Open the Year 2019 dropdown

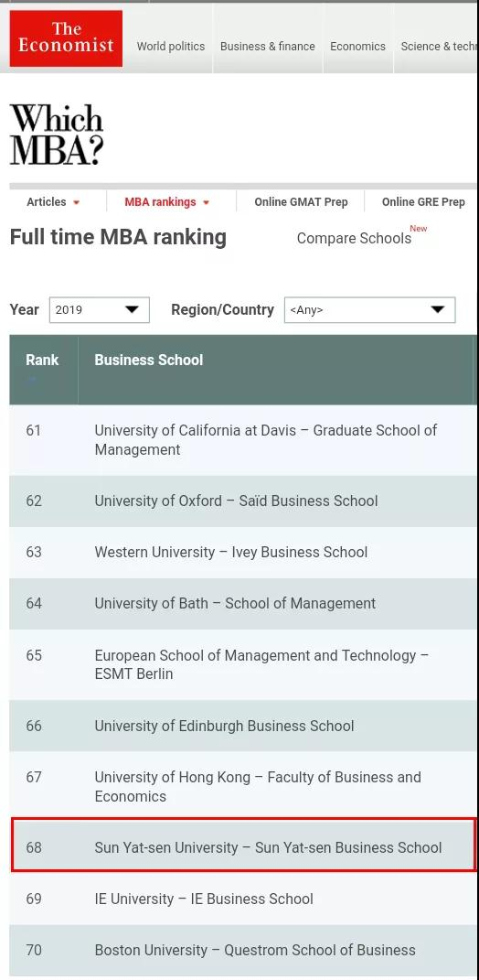(100, 310)
